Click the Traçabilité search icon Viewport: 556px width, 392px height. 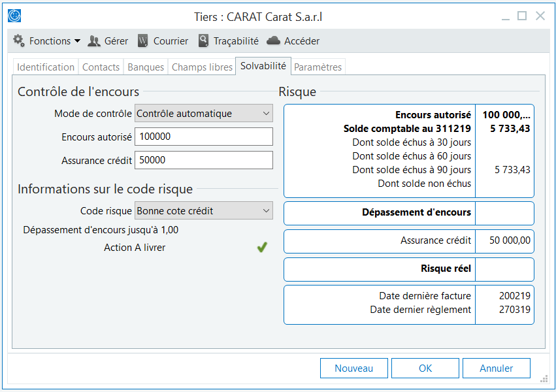[203, 41]
